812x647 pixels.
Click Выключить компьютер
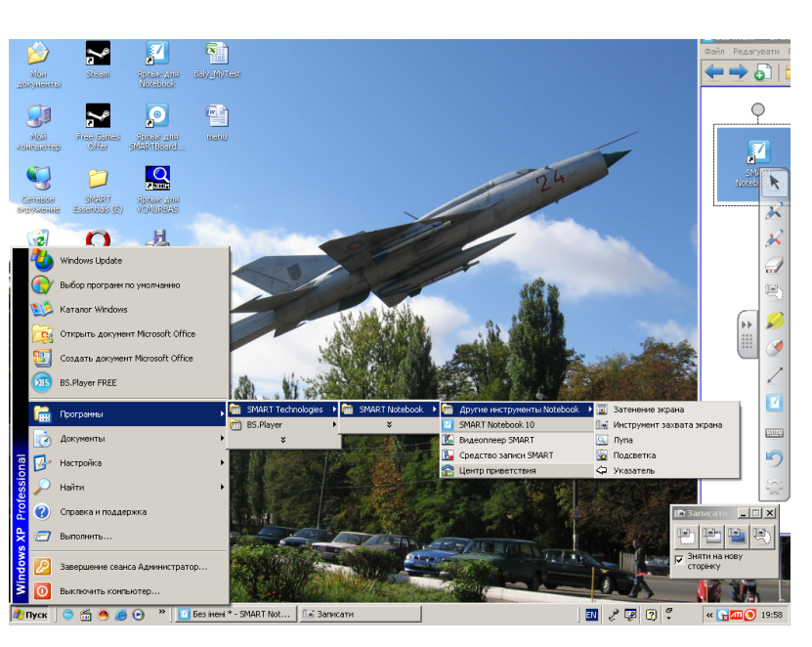[129, 590]
